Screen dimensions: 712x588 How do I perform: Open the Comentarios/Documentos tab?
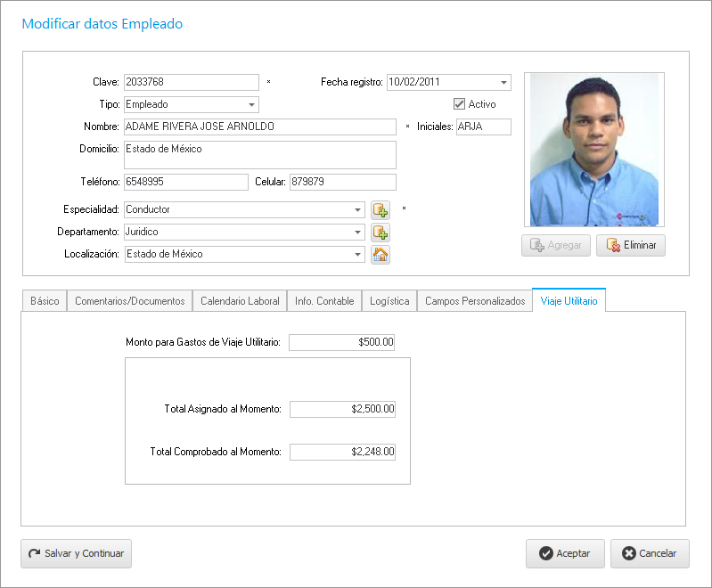click(x=130, y=301)
